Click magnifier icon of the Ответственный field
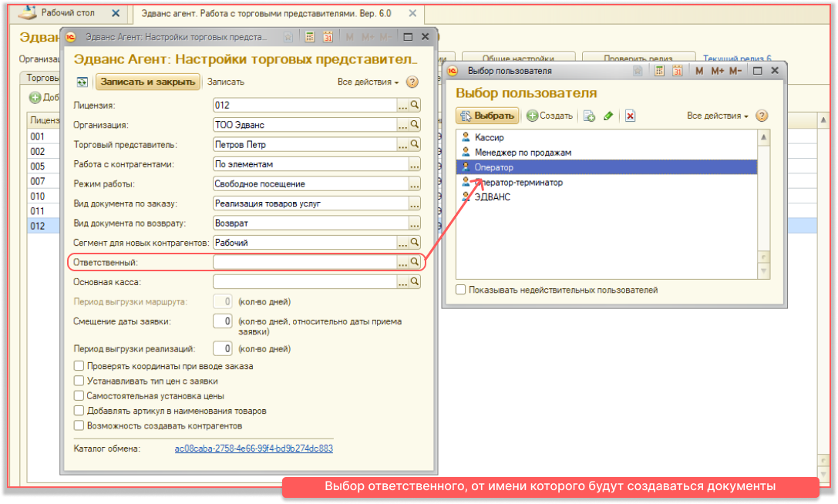 [x=415, y=263]
